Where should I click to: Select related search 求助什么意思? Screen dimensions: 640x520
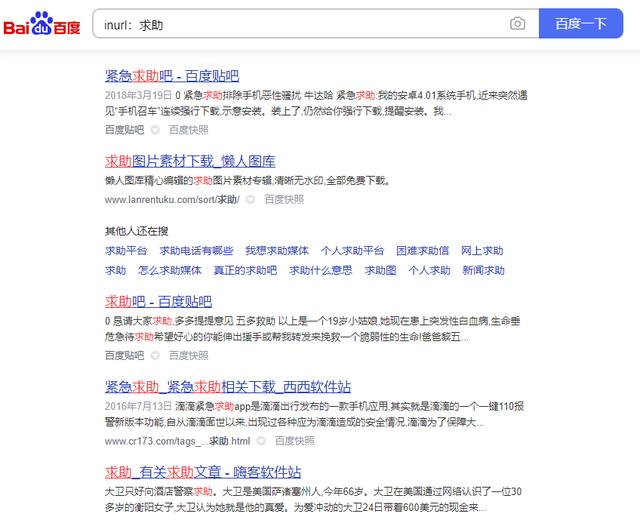(320, 270)
